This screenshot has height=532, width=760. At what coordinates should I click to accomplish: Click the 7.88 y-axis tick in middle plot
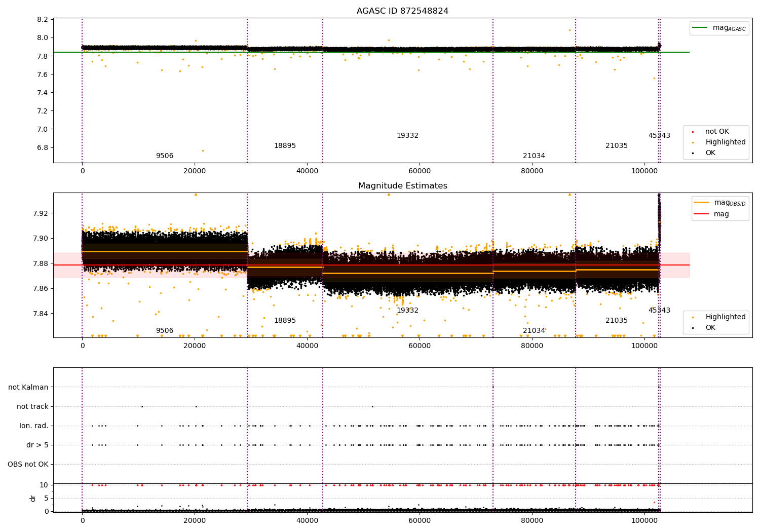click(41, 263)
